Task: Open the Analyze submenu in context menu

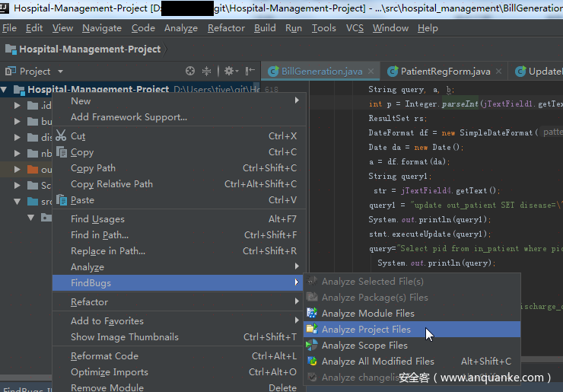Action: 179,266
